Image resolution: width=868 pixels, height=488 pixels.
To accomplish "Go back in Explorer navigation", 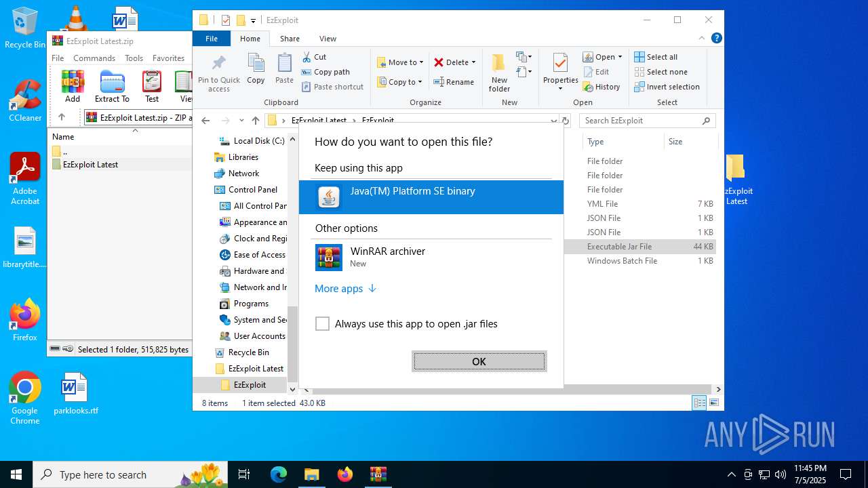I will 206,121.
